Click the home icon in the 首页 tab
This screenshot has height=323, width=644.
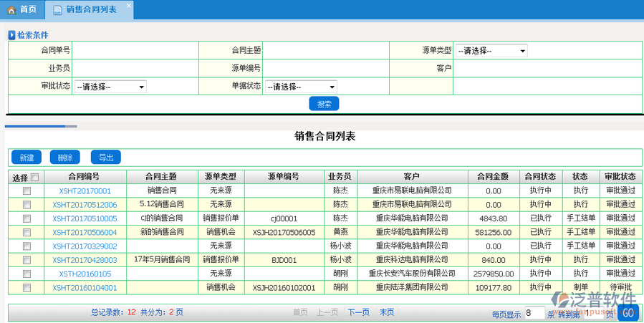point(11,9)
